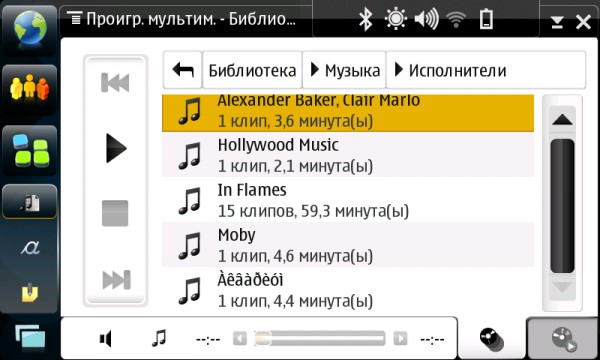
Task: Click the Bluetooth status icon
Action: click(x=365, y=19)
